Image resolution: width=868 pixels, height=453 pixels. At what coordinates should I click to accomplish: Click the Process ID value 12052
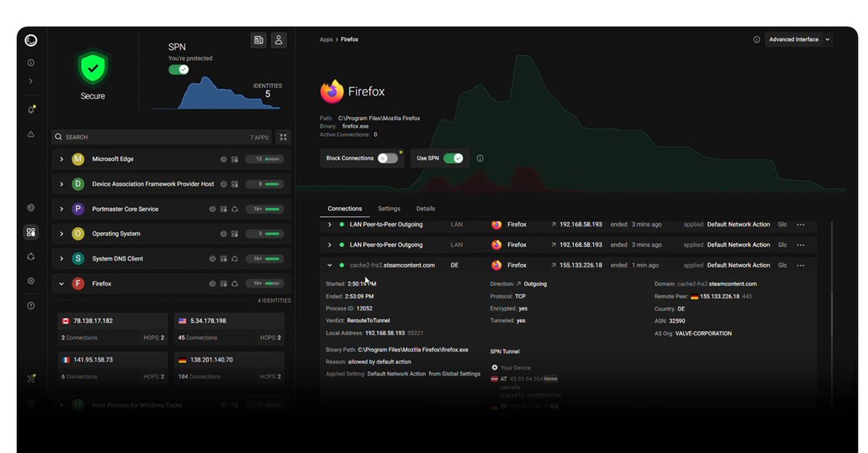[x=365, y=308]
